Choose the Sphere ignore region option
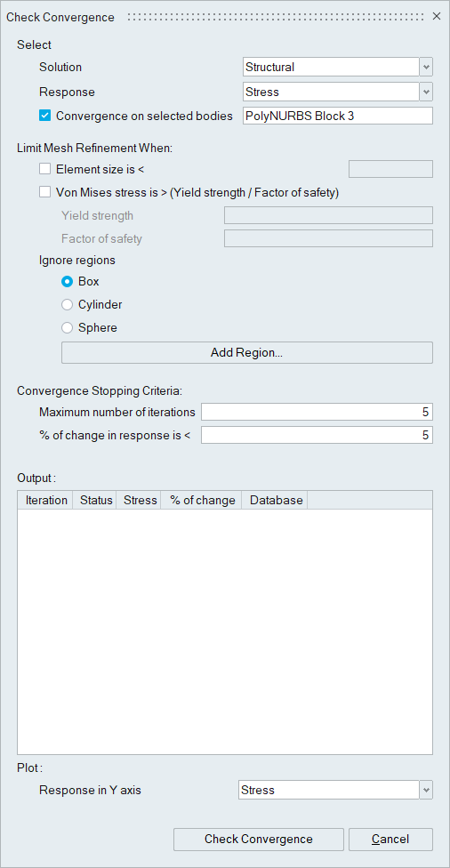This screenshot has width=450, height=868. (x=67, y=327)
